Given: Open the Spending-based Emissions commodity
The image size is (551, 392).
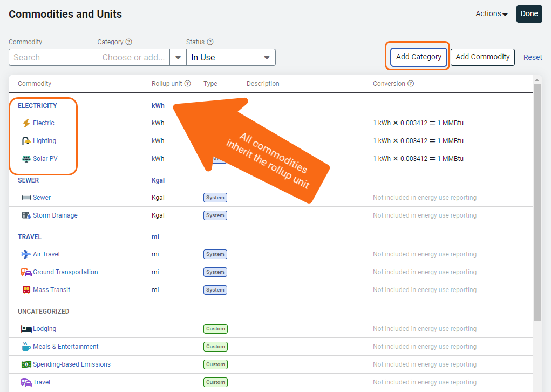Looking at the screenshot, I should [72, 364].
